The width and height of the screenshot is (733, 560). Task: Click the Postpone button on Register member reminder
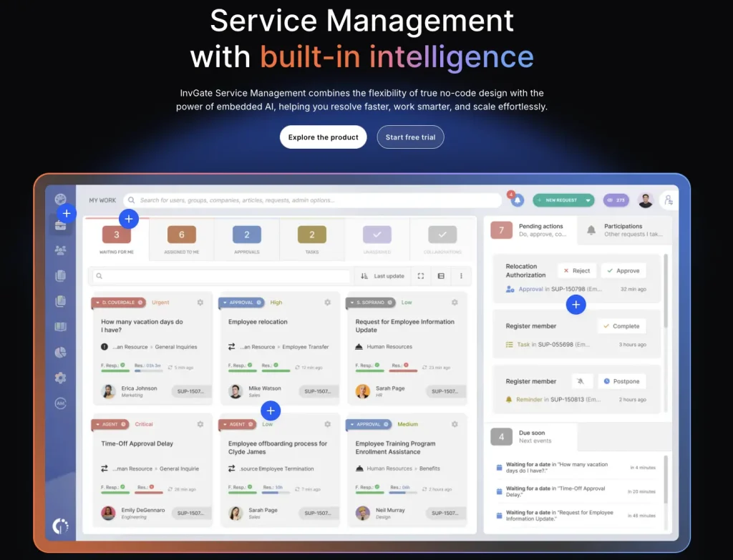[x=621, y=381]
